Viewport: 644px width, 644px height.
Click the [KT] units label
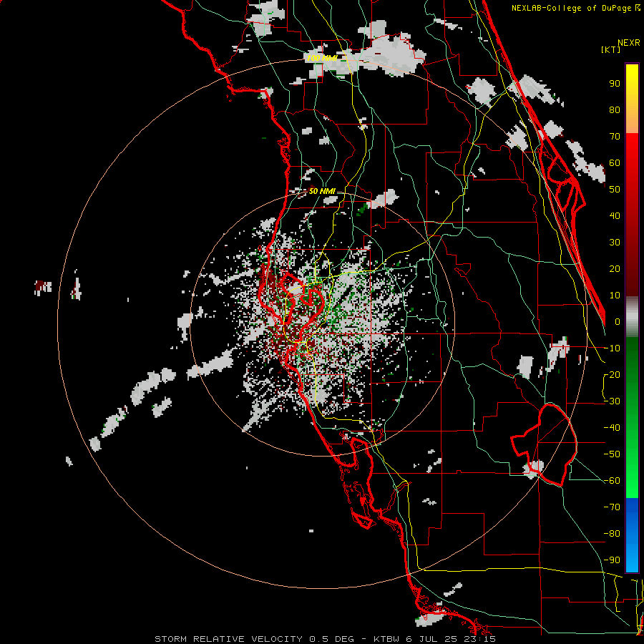tap(611, 49)
